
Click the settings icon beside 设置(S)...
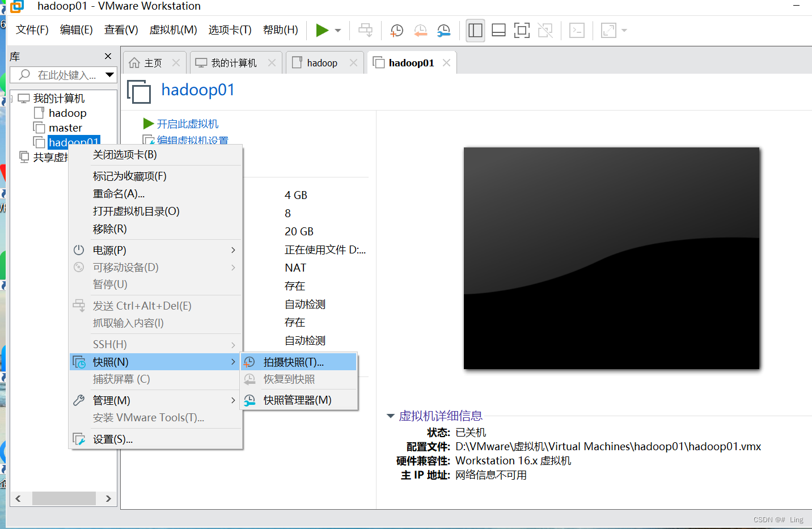tap(79, 439)
